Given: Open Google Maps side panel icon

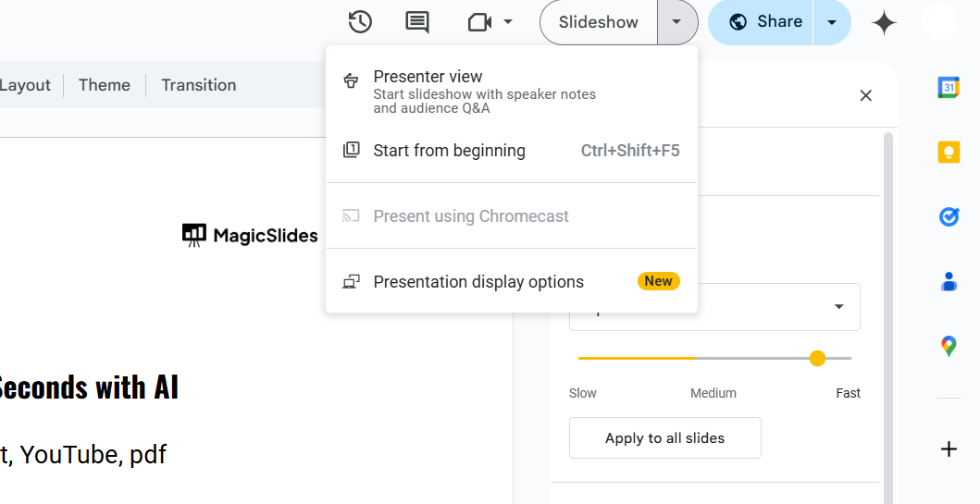Looking at the screenshot, I should pos(949,347).
